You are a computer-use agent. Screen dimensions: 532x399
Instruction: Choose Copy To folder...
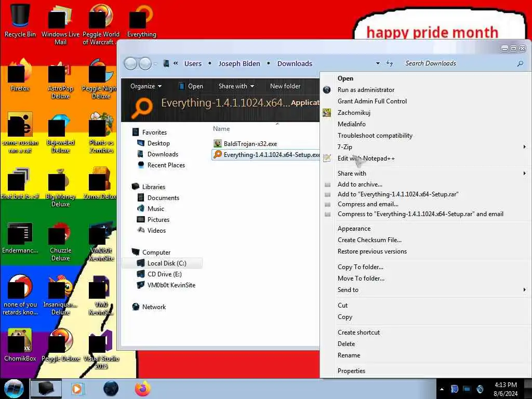click(x=361, y=267)
